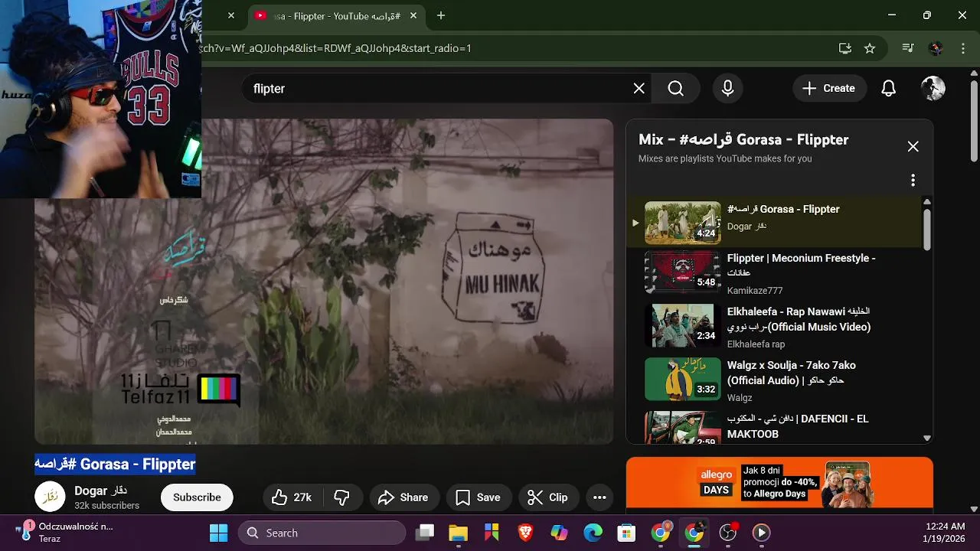Subscribe to the Dogar channel

click(x=197, y=497)
